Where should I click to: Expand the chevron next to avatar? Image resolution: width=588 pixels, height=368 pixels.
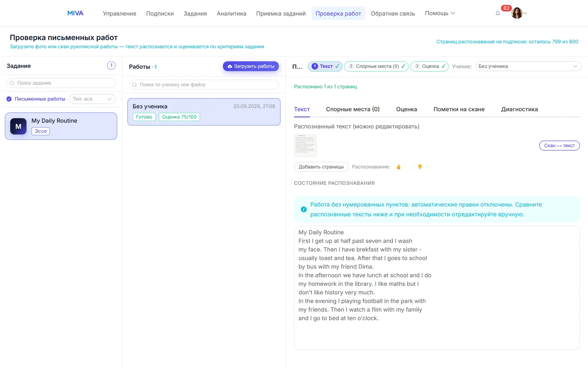[525, 13]
